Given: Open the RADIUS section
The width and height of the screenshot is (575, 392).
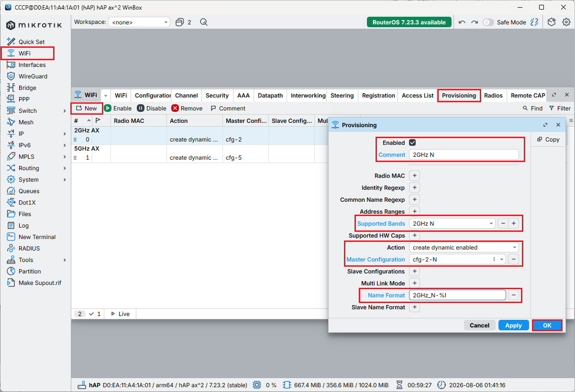Looking at the screenshot, I should [x=29, y=249].
